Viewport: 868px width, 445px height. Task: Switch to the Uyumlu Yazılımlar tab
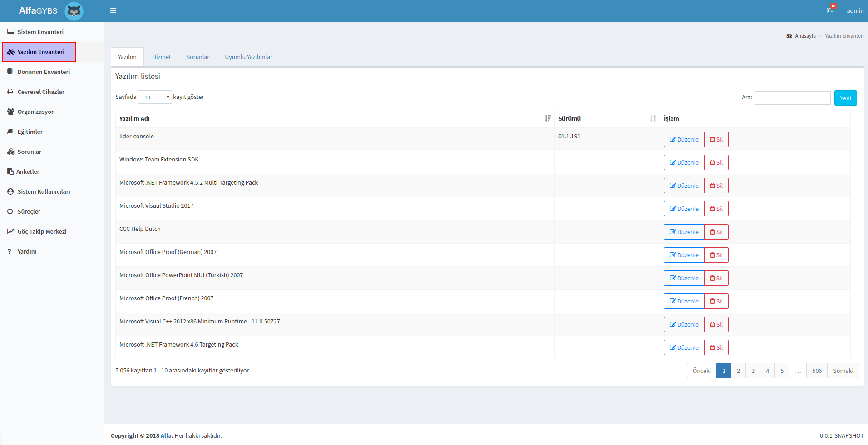pos(249,57)
